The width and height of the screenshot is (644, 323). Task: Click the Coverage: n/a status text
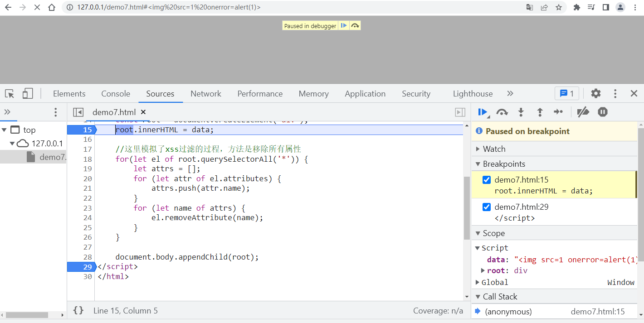tap(438, 311)
